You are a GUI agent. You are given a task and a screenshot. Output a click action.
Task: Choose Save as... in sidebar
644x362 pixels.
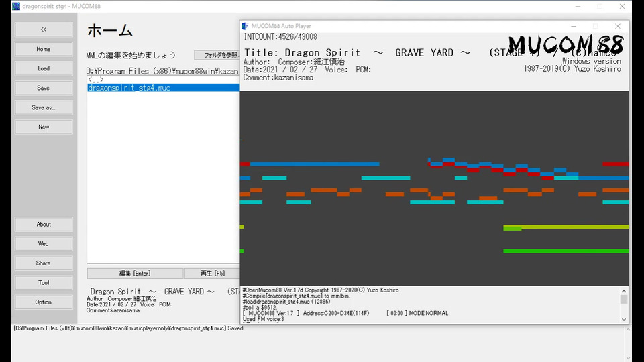point(44,107)
